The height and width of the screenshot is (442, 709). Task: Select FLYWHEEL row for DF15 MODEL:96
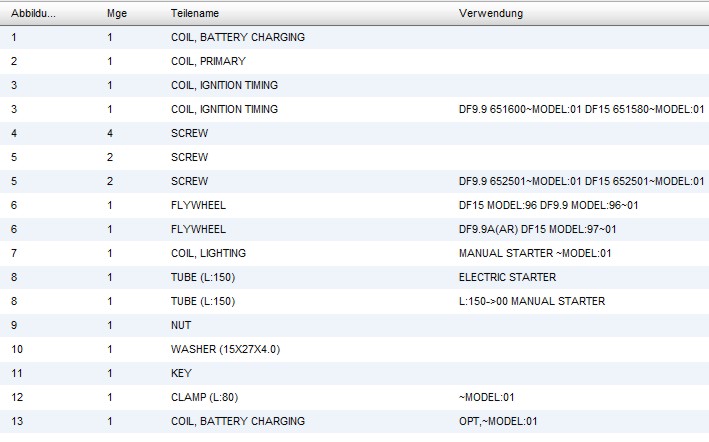pyautogui.click(x=198, y=205)
